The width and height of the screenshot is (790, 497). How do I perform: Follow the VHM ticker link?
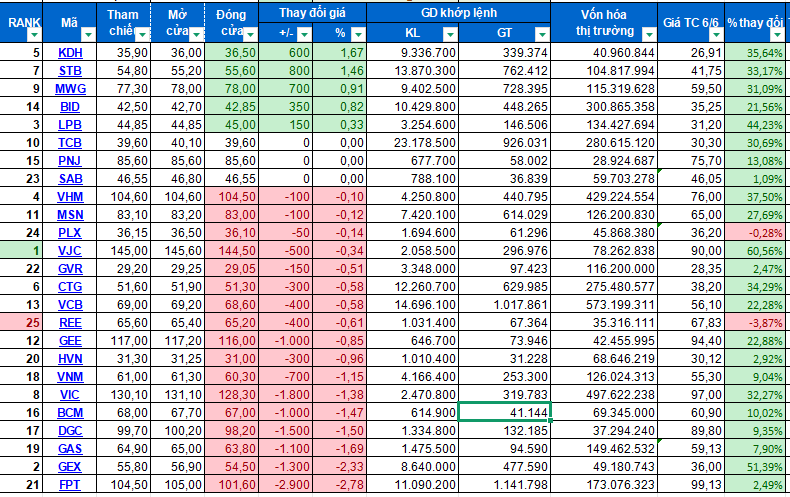[70, 197]
